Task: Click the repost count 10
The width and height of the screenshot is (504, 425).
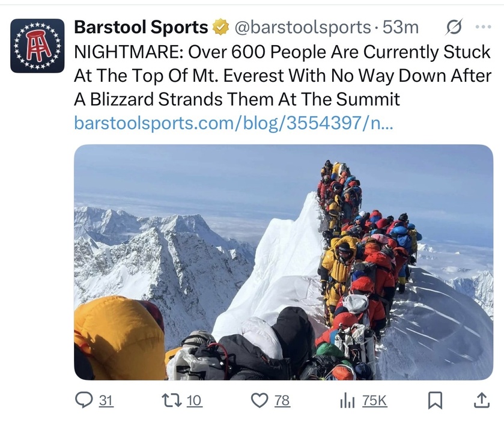Action: click(x=194, y=400)
